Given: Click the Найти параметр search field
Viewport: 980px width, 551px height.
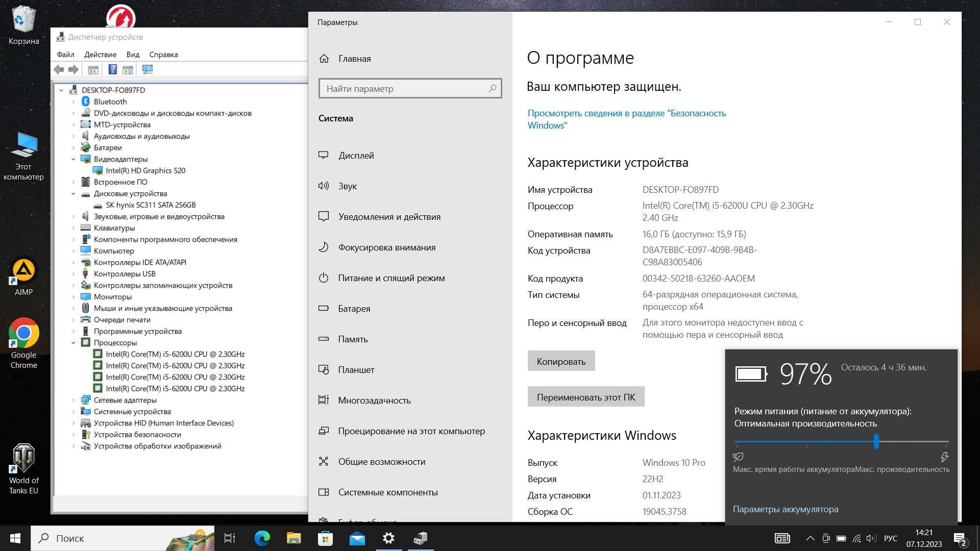Looking at the screenshot, I should [410, 89].
